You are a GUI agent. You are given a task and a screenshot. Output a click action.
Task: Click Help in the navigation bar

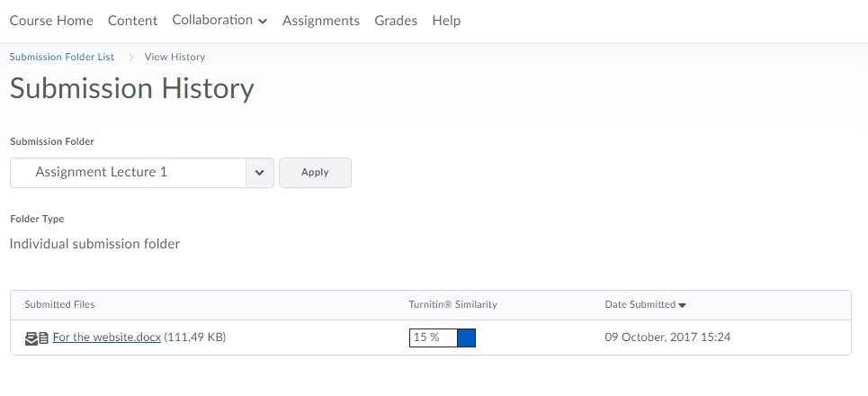446,21
